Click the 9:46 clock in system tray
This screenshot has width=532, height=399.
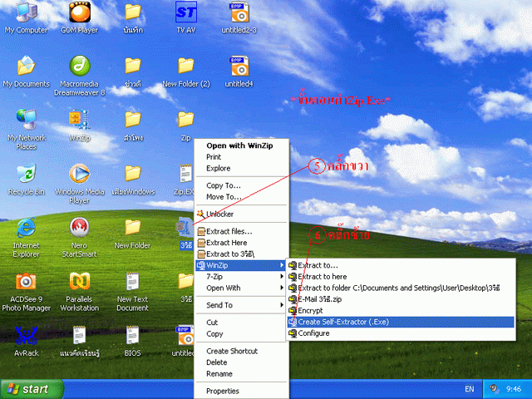(x=514, y=389)
